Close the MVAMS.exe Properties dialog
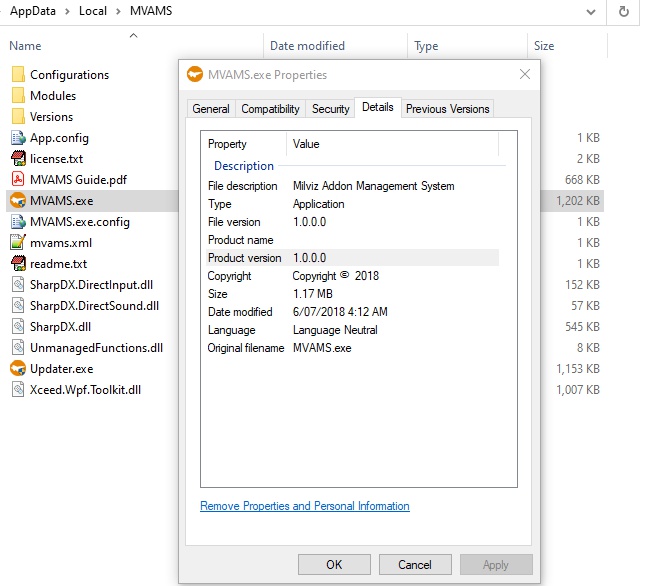The height and width of the screenshot is (586, 648). point(525,74)
